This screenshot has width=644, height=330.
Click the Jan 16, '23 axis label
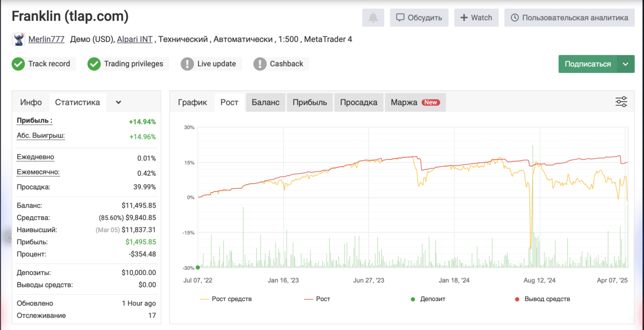[284, 281]
